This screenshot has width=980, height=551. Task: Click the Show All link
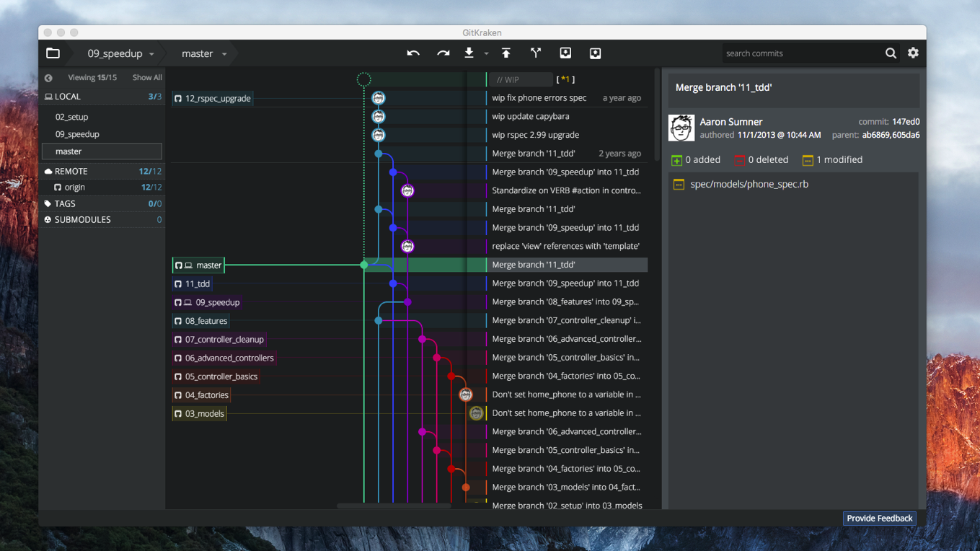[x=147, y=77]
